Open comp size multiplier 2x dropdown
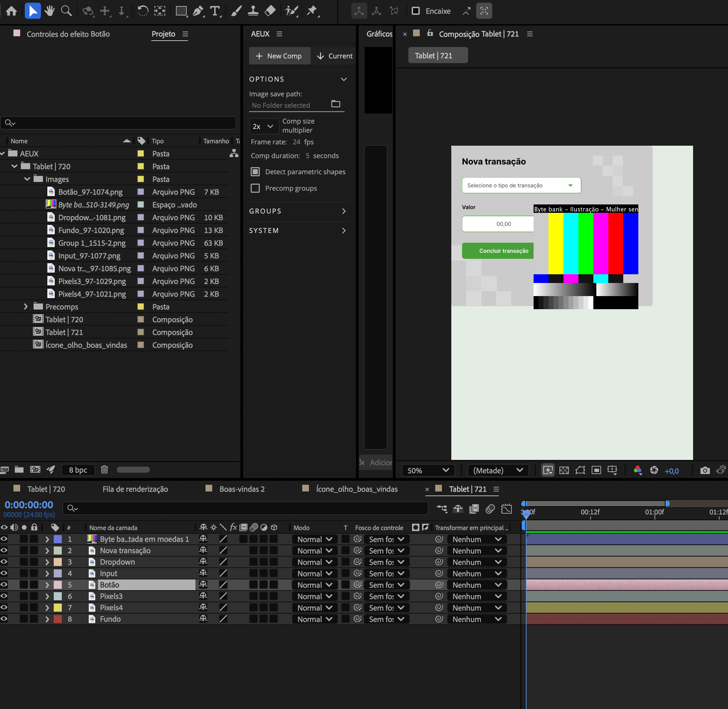The width and height of the screenshot is (728, 709). tap(263, 126)
